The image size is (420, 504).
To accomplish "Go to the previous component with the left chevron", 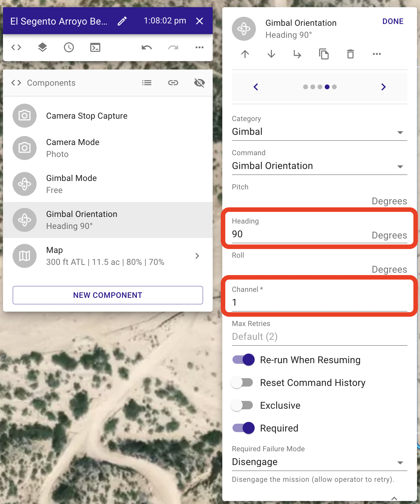I will click(256, 87).
